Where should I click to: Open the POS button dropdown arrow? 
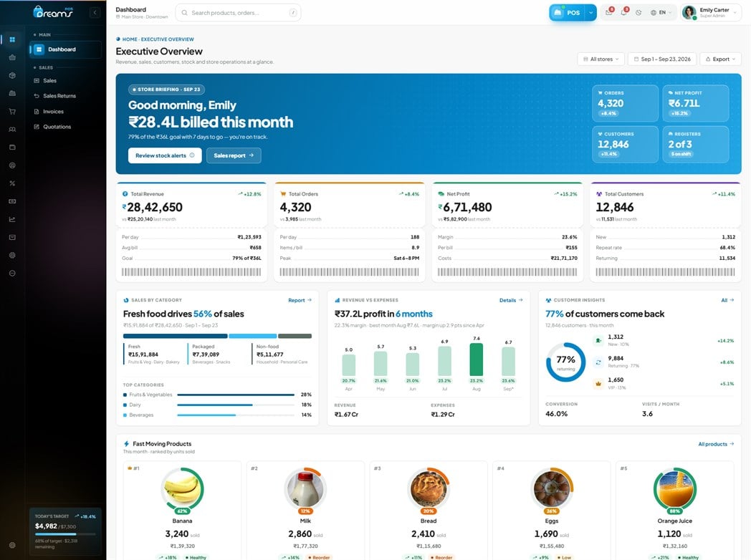coord(591,12)
